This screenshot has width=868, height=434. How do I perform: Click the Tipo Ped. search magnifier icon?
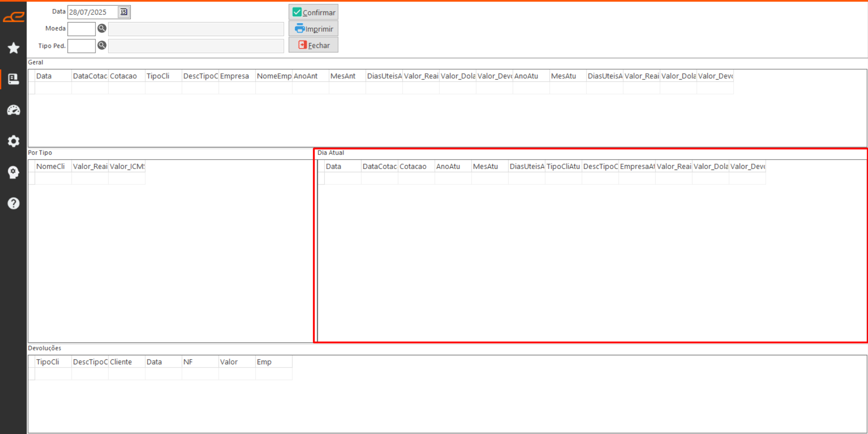click(102, 45)
